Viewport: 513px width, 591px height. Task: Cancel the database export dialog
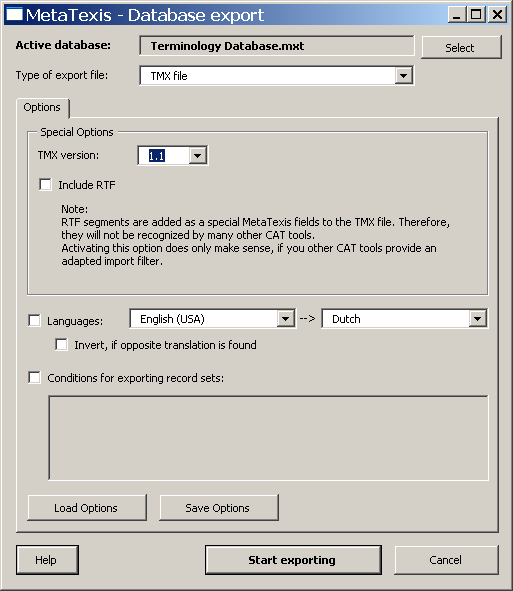click(x=446, y=560)
